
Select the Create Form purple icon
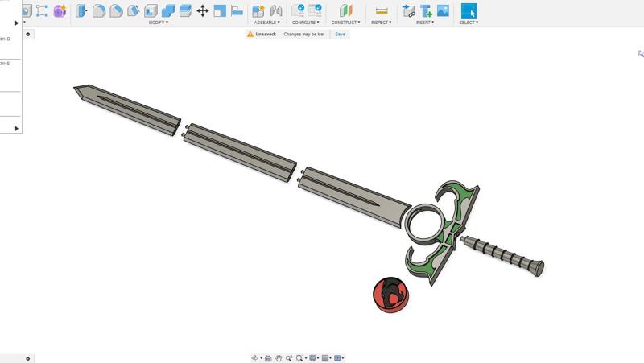(60, 11)
